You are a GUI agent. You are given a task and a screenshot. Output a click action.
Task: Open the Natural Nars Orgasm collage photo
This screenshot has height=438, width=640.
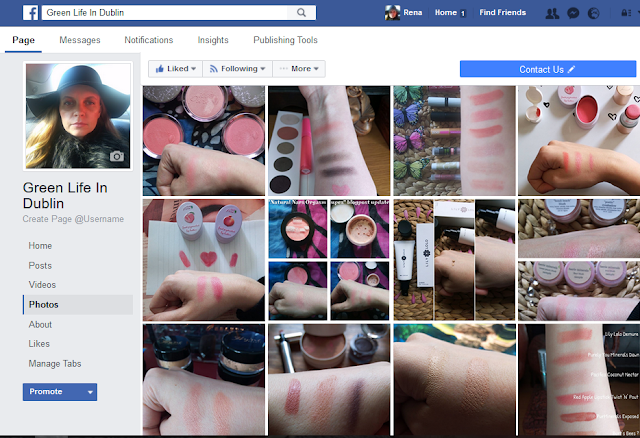[329, 260]
